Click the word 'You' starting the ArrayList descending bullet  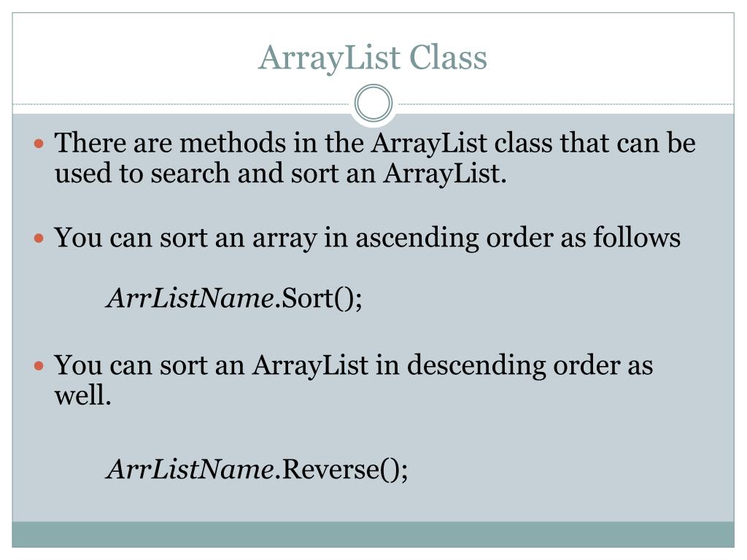click(x=77, y=365)
